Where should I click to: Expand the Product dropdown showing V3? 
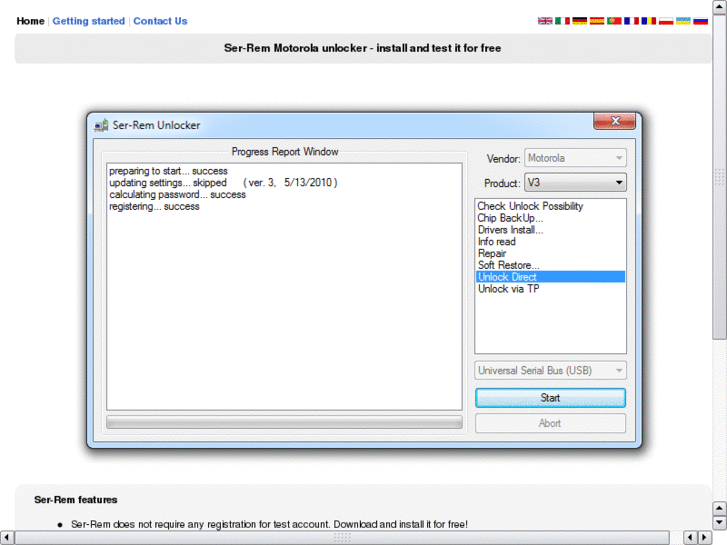[575, 183]
